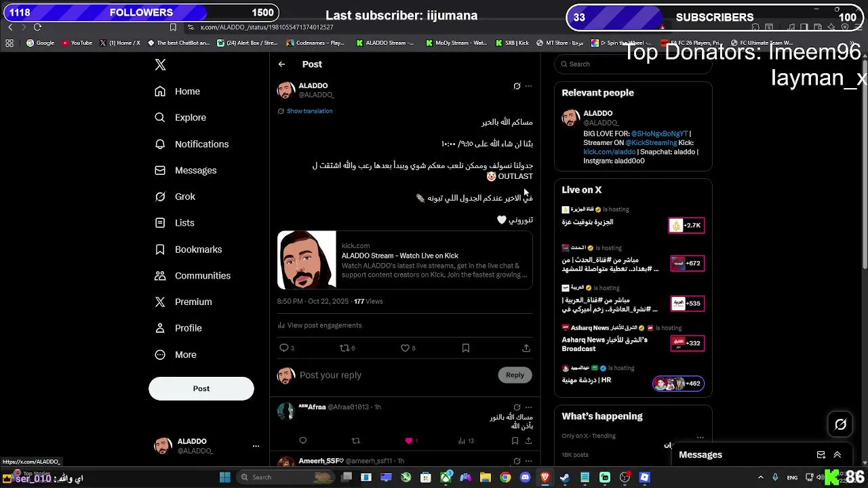Compose new message in Messages drawer
The width and height of the screenshot is (868, 488).
821,455
